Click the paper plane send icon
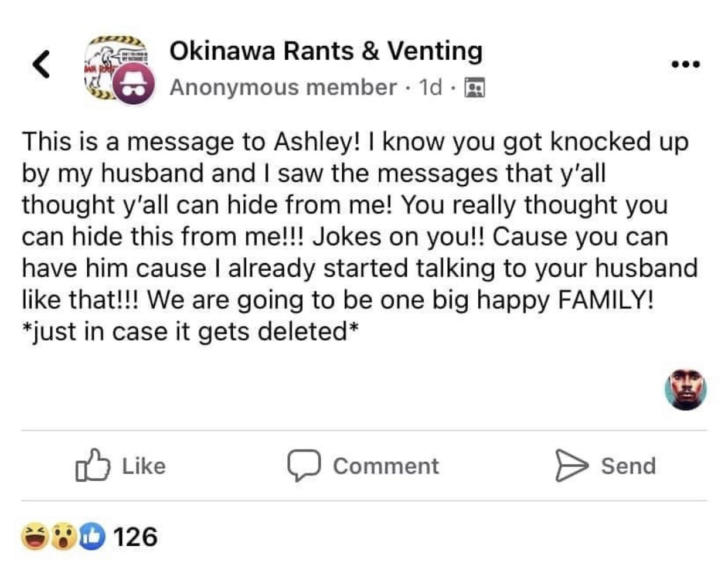The image size is (728, 575). tap(571, 466)
